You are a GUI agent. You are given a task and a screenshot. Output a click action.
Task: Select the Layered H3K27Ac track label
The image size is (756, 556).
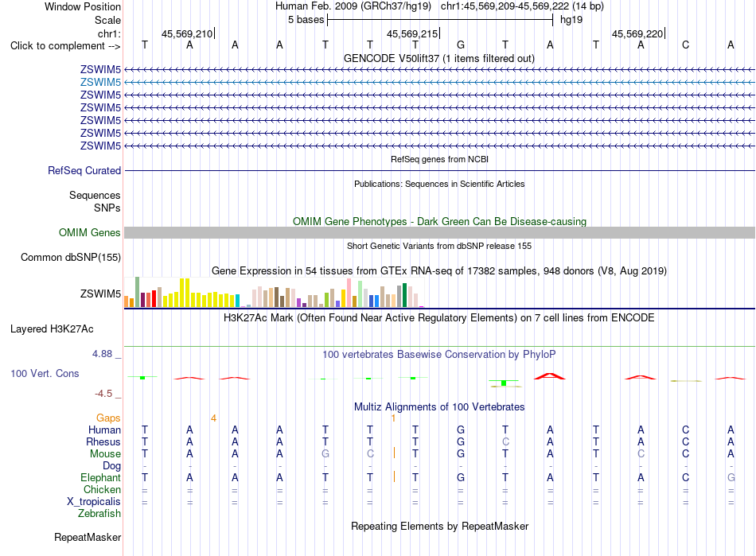point(52,329)
